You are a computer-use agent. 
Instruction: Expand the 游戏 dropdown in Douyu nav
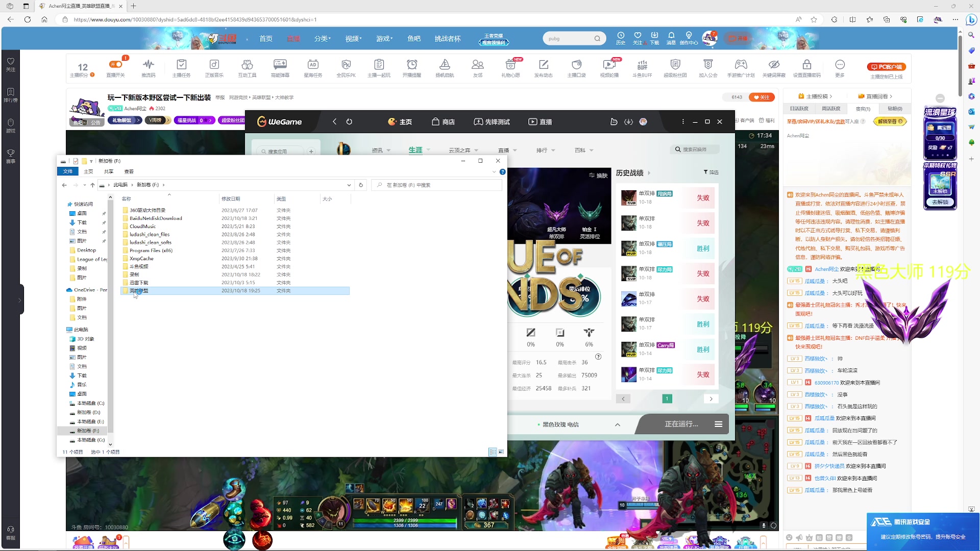coord(384,39)
